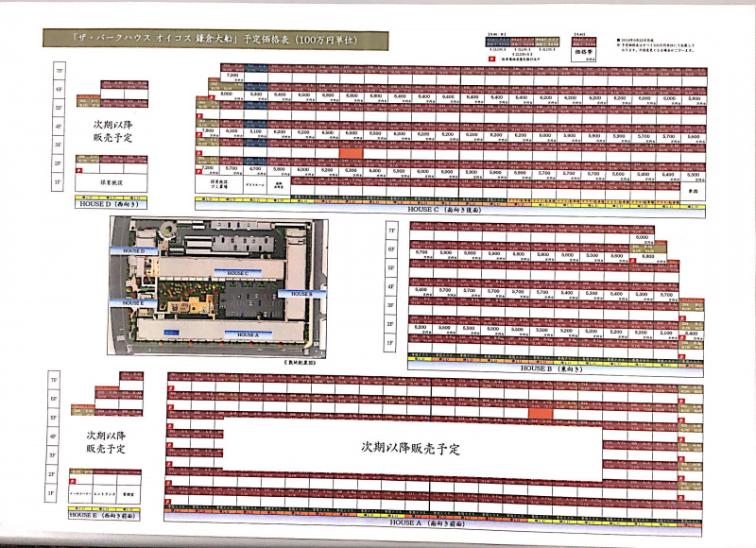Select the HOUSE C (南向き後面) footer label

(x=442, y=211)
